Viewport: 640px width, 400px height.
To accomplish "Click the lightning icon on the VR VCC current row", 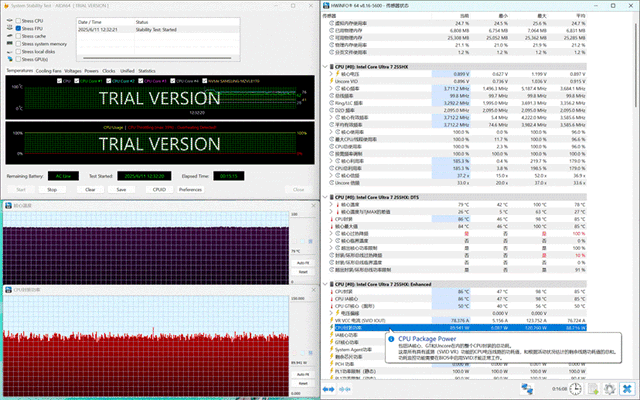I will pyautogui.click(x=331, y=320).
